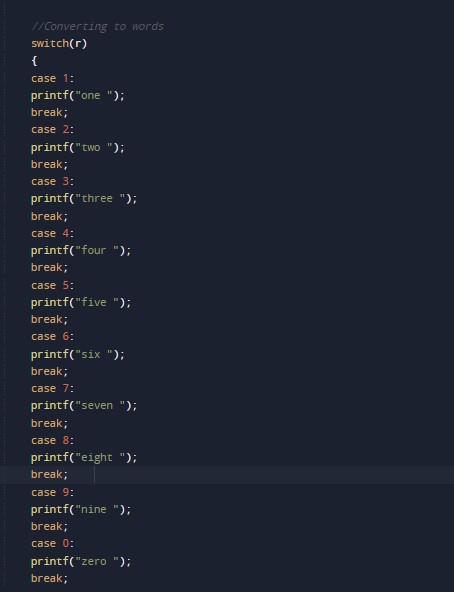The image size is (454, 592).
Task: Click the case 6 label
Action: click(53, 336)
